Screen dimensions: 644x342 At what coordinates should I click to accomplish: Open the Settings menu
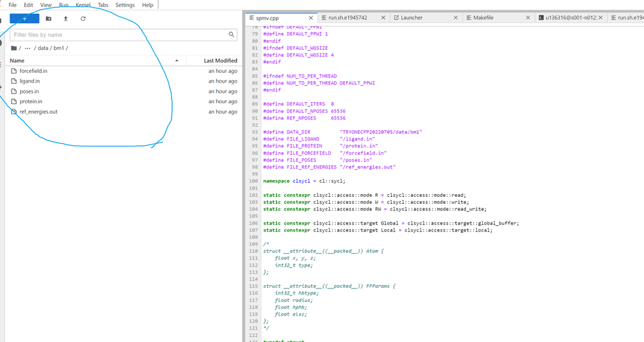point(125,5)
